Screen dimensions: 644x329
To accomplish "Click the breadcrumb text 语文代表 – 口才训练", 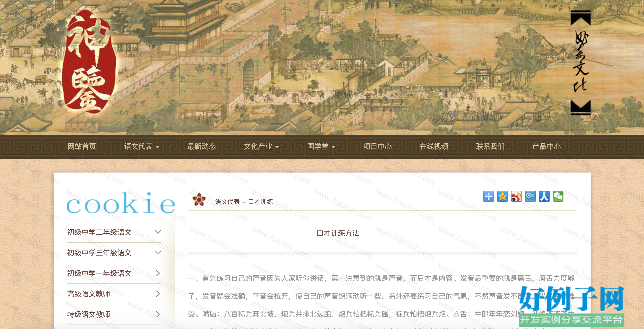I will tap(244, 202).
